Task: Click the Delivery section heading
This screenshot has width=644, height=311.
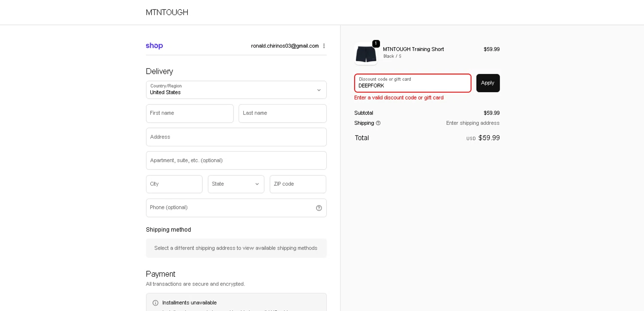Action: click(x=159, y=71)
